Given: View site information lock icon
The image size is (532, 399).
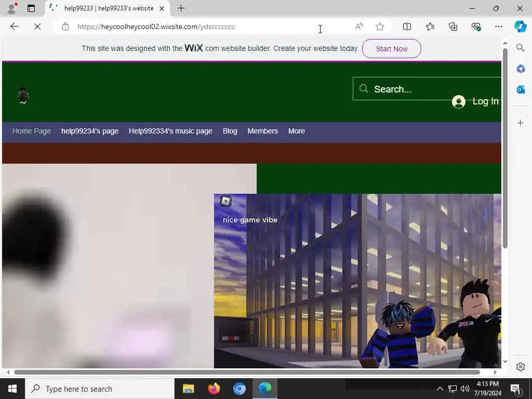Looking at the screenshot, I should 65,26.
